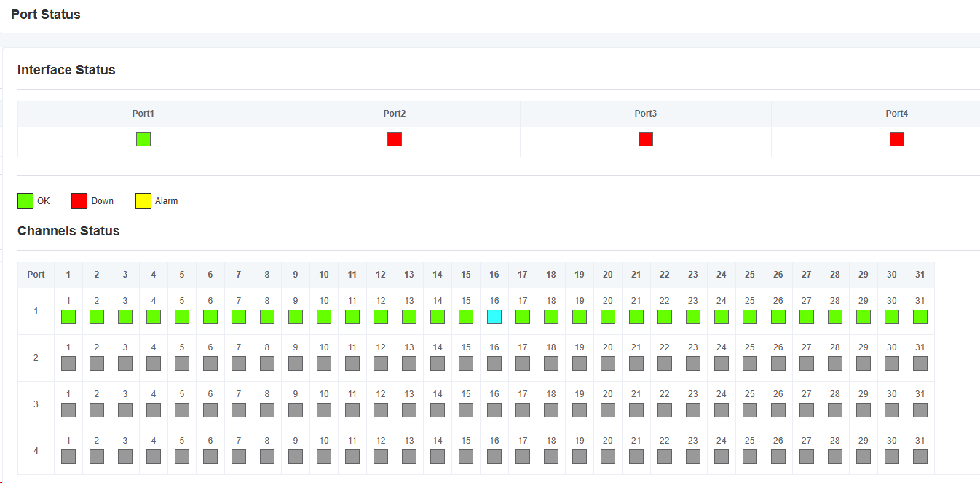Viewport: 980px width, 483px height.
Task: Click the green Port1 interface status square
Action: 143,139
